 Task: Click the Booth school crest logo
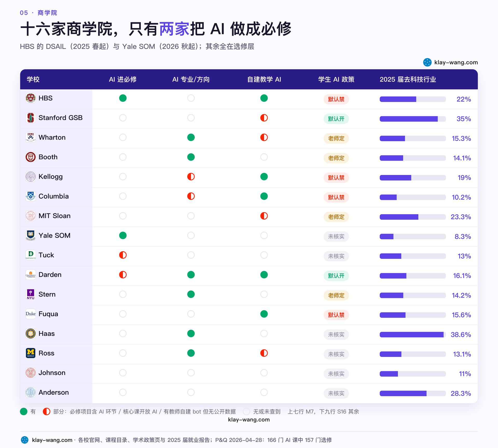coord(31,157)
